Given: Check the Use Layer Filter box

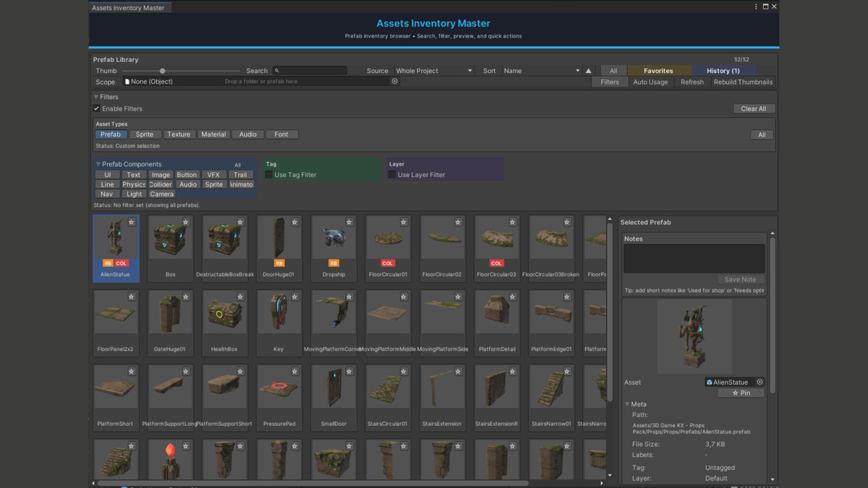Looking at the screenshot, I should 392,175.
